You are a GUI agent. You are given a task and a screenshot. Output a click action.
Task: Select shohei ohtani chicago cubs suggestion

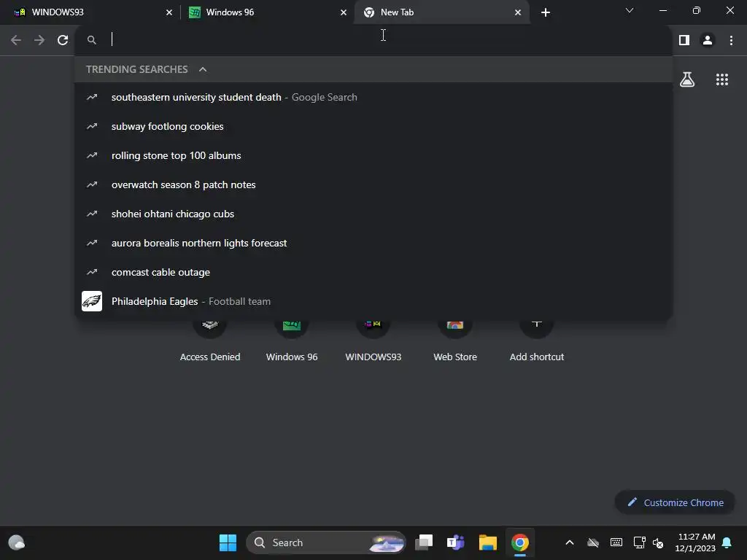[x=373, y=214]
